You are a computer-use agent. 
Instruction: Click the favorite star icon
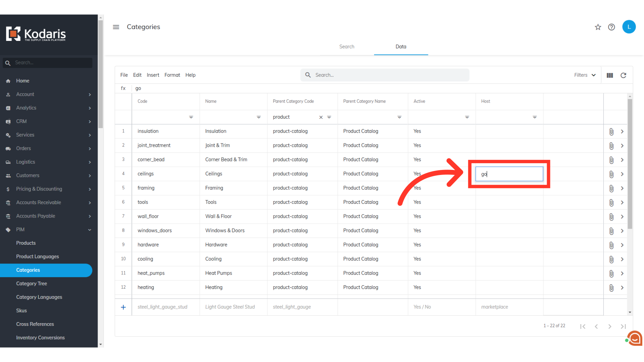click(x=598, y=27)
